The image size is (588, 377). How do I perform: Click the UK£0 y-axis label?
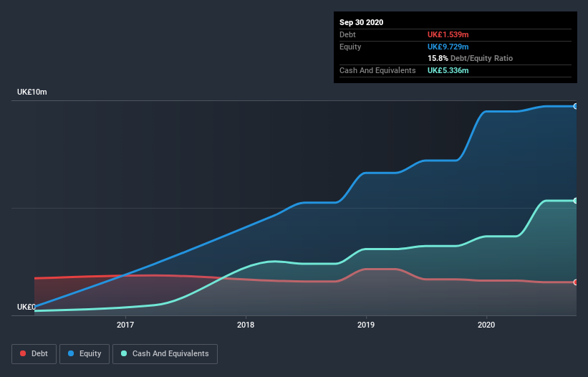pyautogui.click(x=26, y=307)
